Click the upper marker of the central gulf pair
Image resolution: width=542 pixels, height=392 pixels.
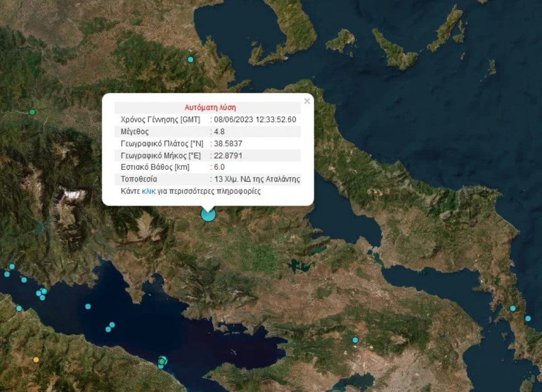tap(112, 325)
